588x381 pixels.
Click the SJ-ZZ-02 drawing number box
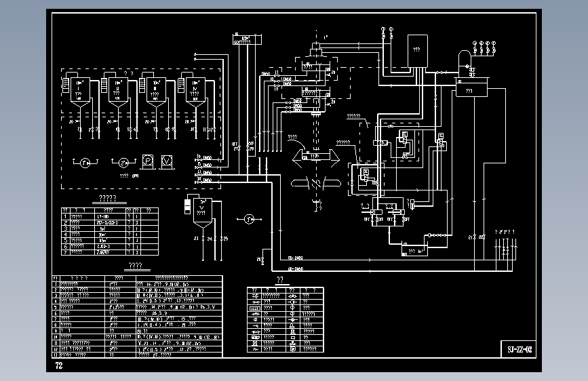pyautogui.click(x=520, y=349)
